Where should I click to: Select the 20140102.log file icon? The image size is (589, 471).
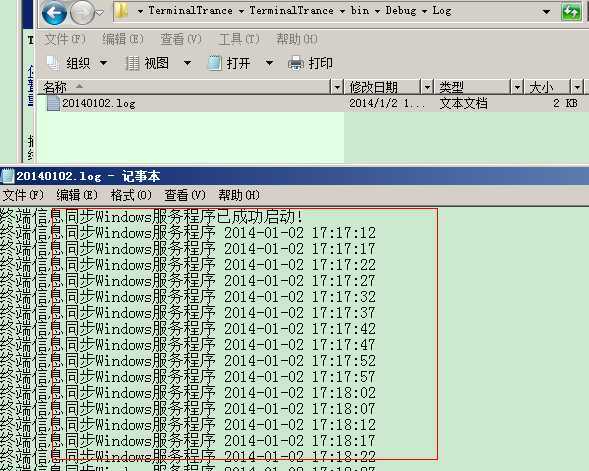point(53,103)
